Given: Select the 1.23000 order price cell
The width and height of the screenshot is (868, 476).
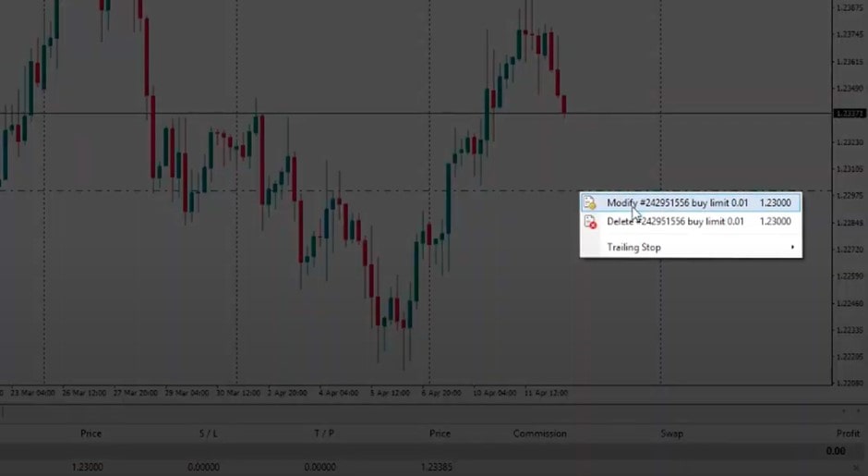Looking at the screenshot, I should [88, 468].
